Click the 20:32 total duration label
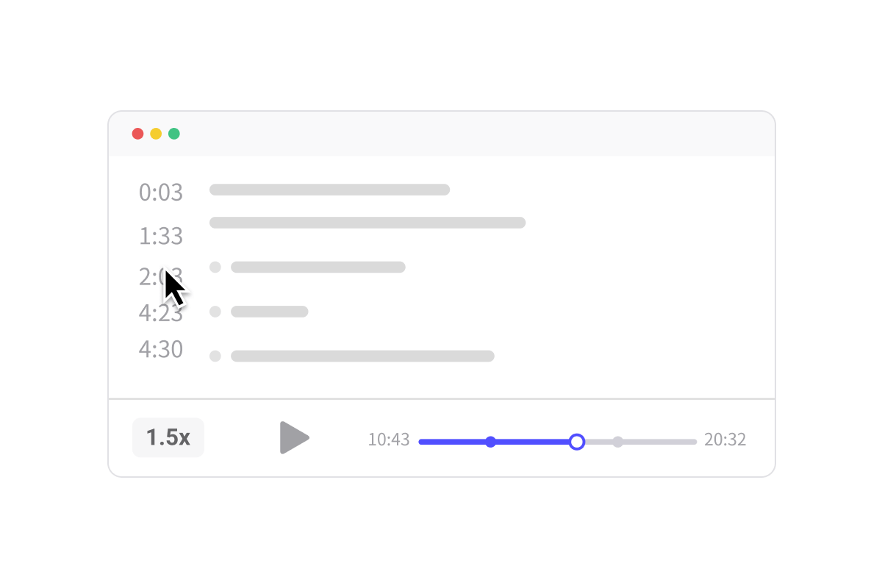The width and height of the screenshot is (882, 588). pyautogui.click(x=725, y=440)
